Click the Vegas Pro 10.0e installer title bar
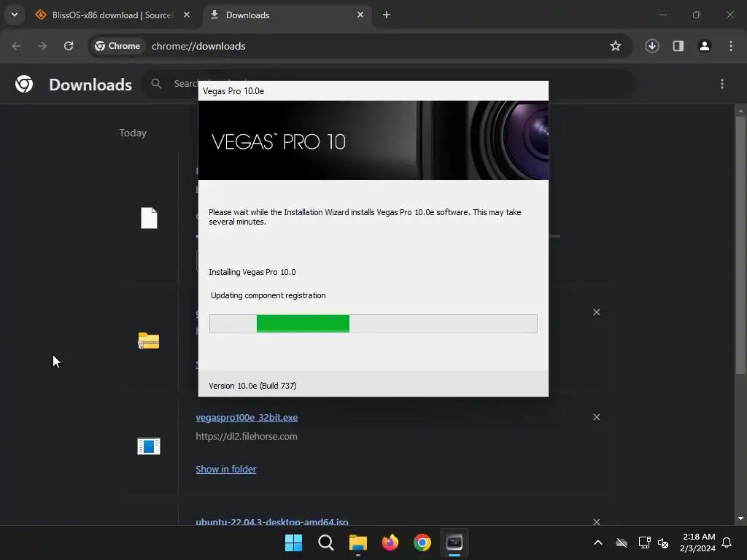Image resolution: width=747 pixels, height=560 pixels. (x=373, y=91)
